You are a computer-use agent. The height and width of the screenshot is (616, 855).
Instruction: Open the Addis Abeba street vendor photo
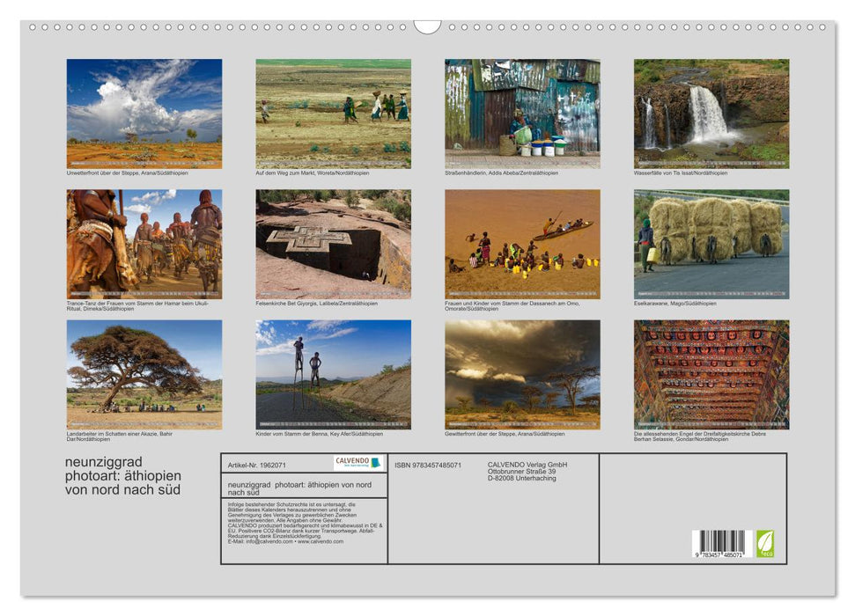(x=522, y=114)
